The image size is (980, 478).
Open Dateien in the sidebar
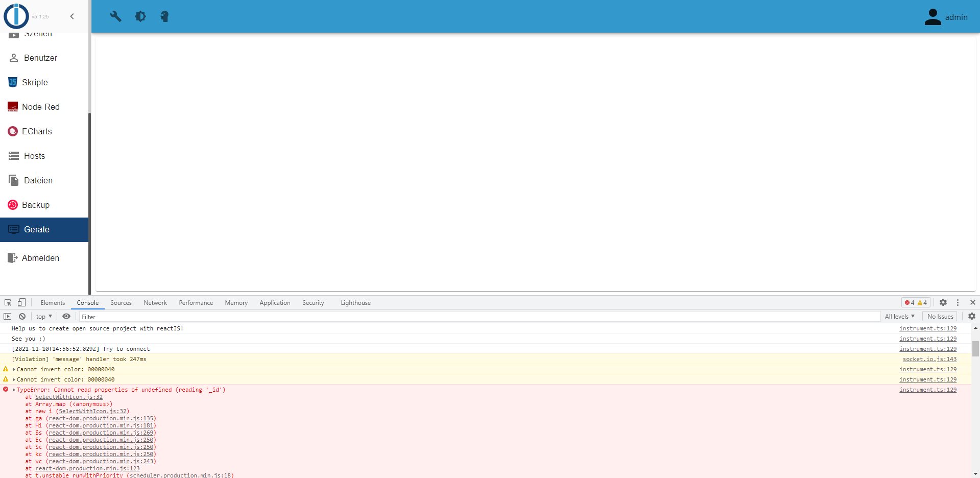[x=44, y=180]
